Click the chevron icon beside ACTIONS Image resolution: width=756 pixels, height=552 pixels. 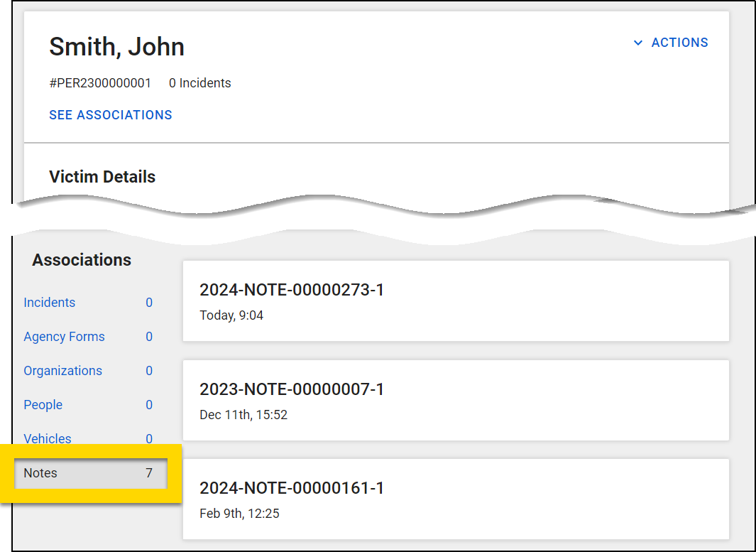pyautogui.click(x=637, y=43)
